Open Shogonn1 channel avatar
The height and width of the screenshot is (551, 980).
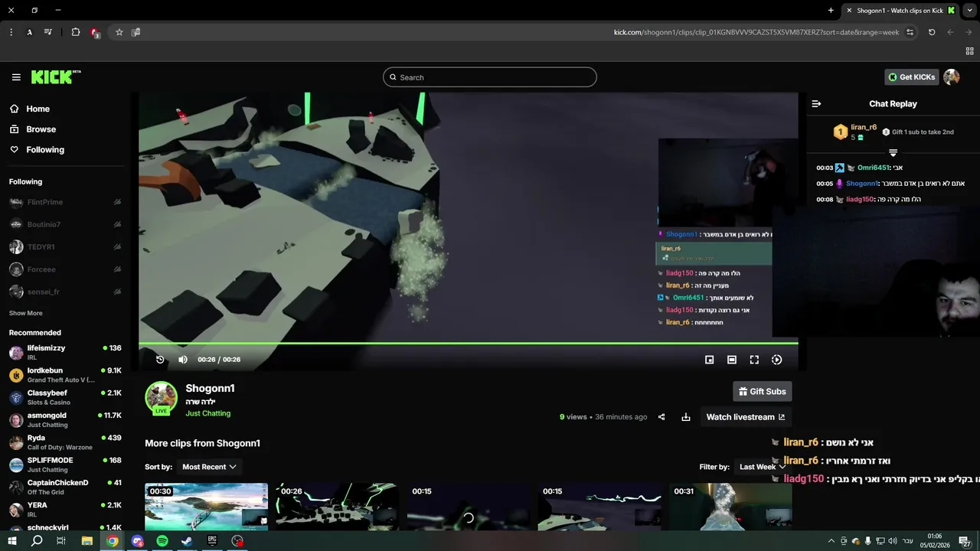coord(162,397)
